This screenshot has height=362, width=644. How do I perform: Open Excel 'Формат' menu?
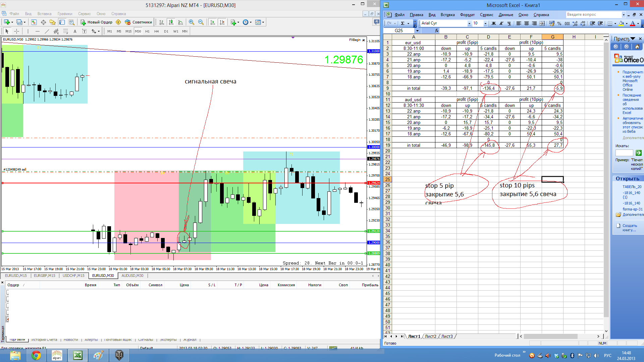pos(467,14)
